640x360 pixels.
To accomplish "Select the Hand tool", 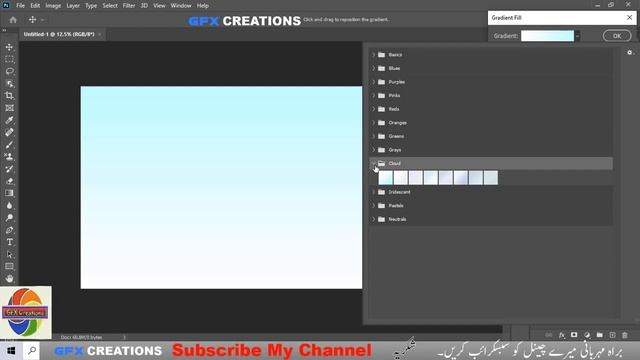I will 9,279.
